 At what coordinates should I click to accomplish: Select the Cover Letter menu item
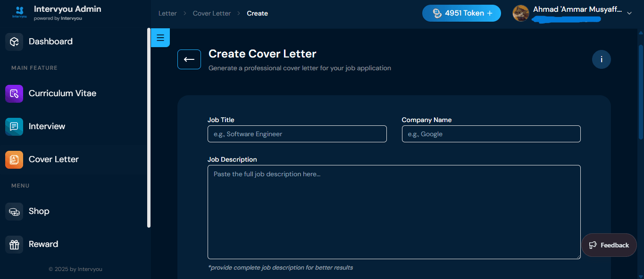click(x=75, y=159)
